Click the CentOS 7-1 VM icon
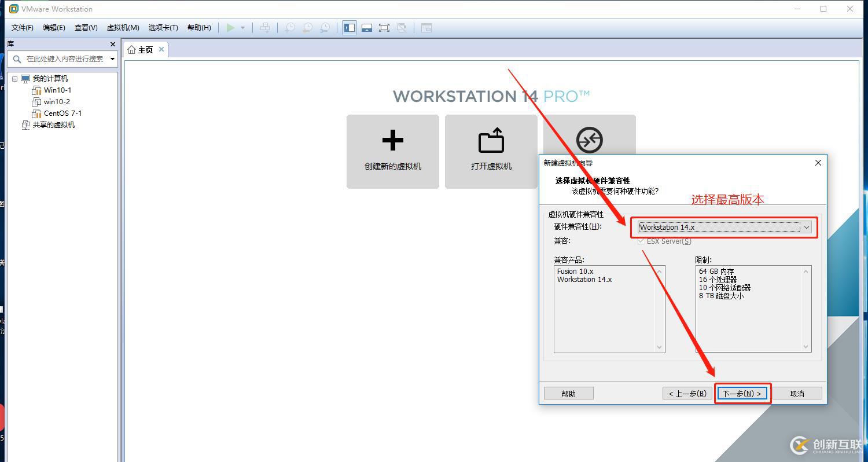The height and width of the screenshot is (462, 868). [x=37, y=113]
